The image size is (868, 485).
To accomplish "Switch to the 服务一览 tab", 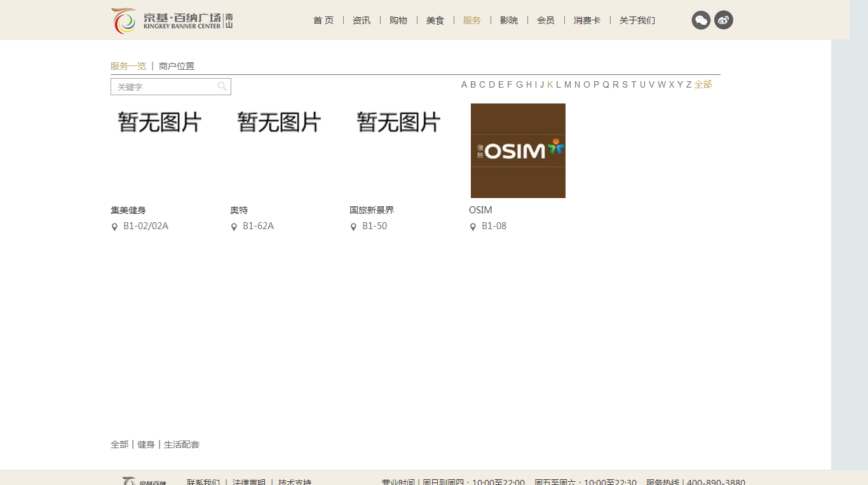I will point(127,65).
